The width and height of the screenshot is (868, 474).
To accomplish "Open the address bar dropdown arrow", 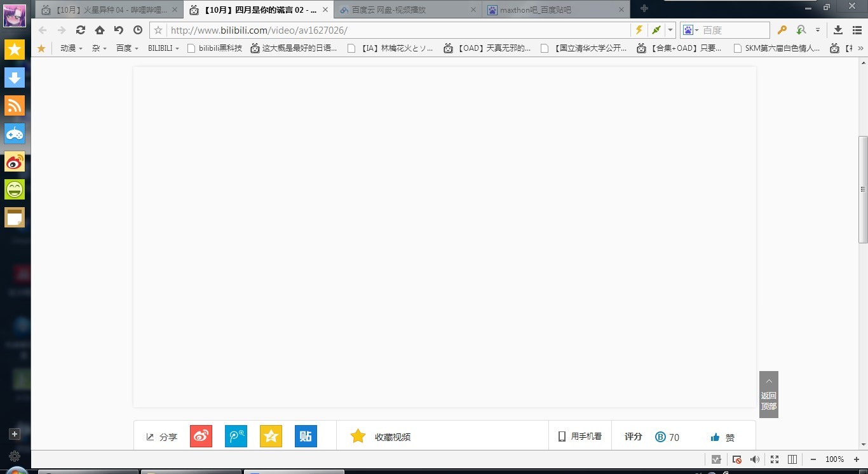I will tap(670, 30).
